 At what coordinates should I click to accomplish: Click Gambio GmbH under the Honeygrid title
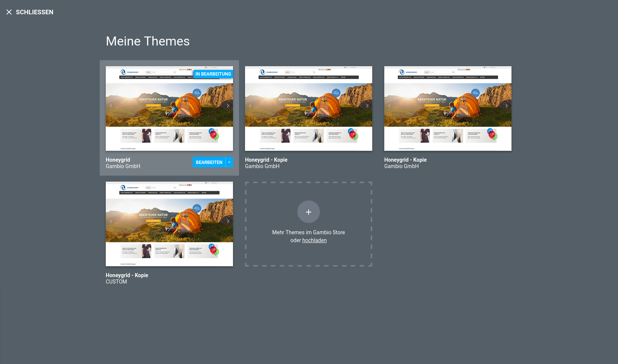click(123, 166)
